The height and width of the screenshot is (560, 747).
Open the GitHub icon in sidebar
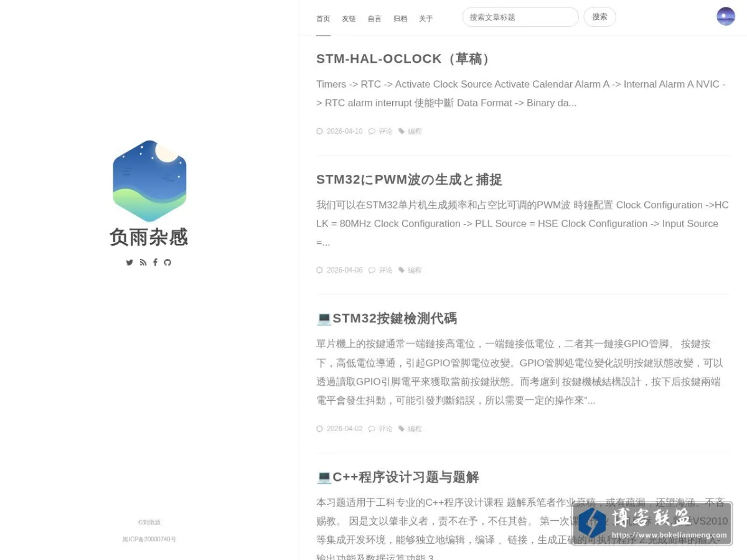coord(167,263)
